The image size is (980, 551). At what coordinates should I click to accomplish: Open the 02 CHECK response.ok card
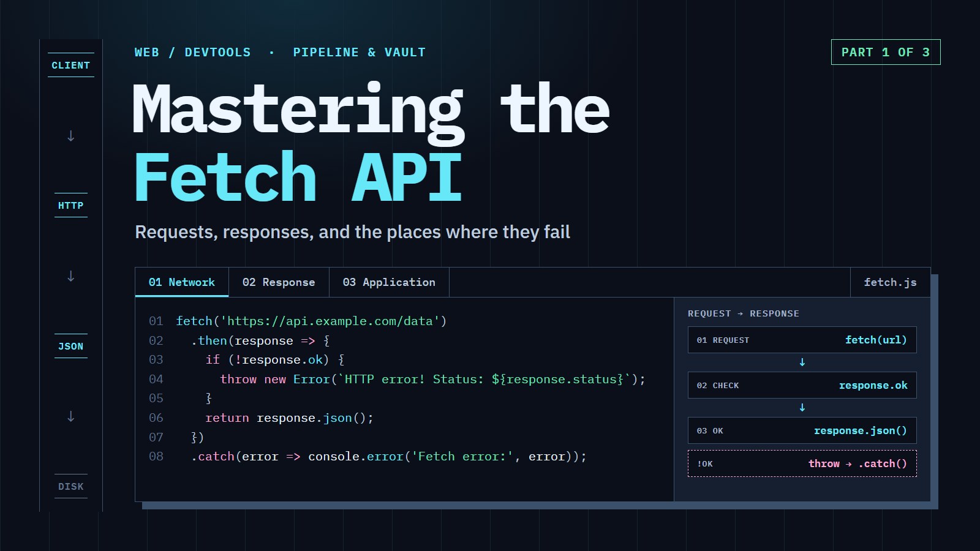pos(802,385)
